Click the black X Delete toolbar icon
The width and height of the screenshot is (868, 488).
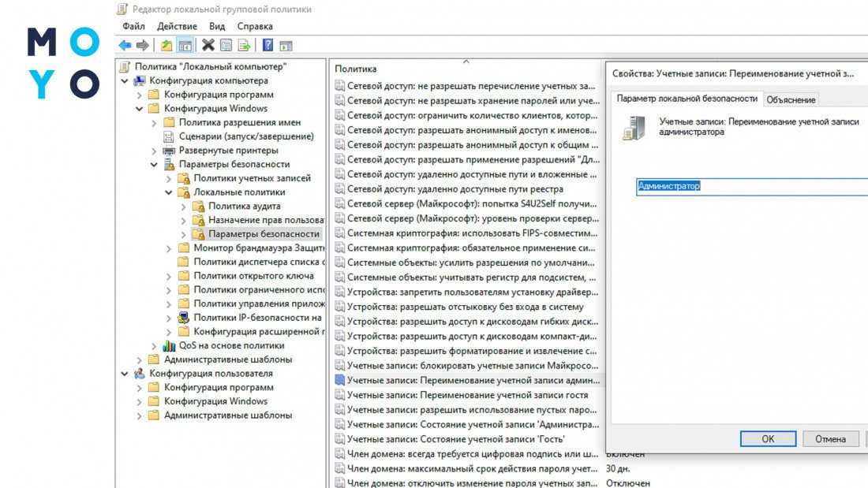[x=208, y=46]
